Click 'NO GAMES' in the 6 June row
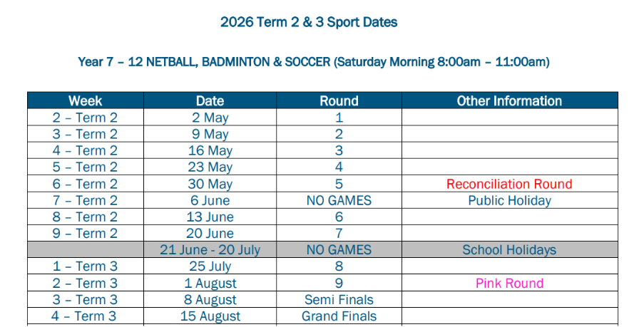 tap(339, 200)
